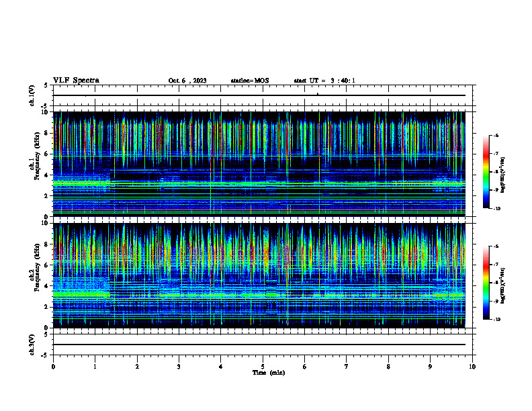The width and height of the screenshot is (532, 411).
Task: Select the "Oct. 6, 2023" date label
Action: pos(187,81)
